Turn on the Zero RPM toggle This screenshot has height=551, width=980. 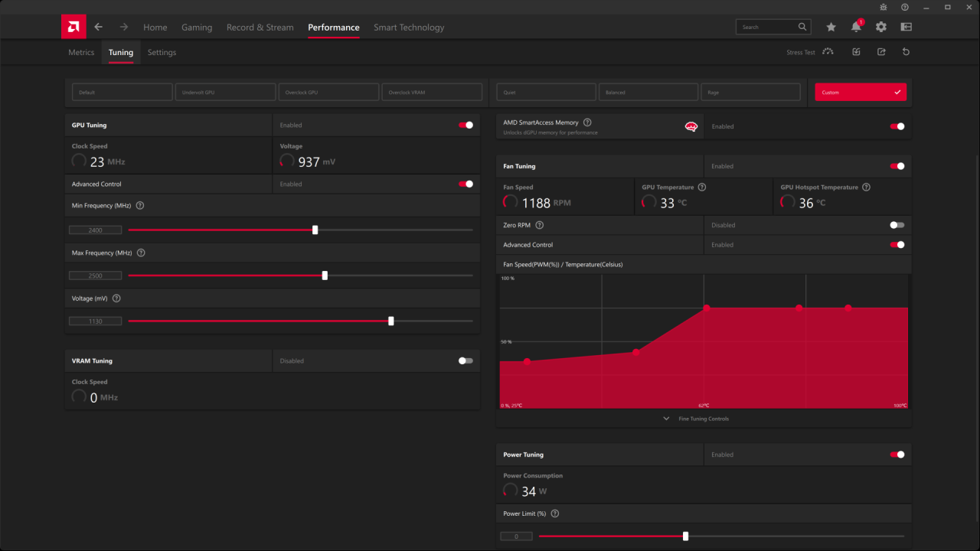tap(897, 225)
